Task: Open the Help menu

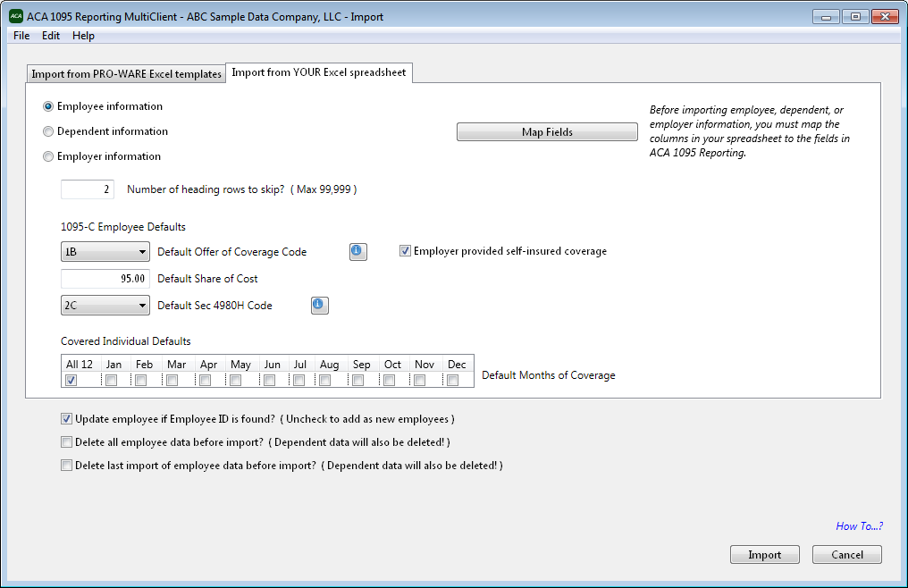Action: (83, 36)
